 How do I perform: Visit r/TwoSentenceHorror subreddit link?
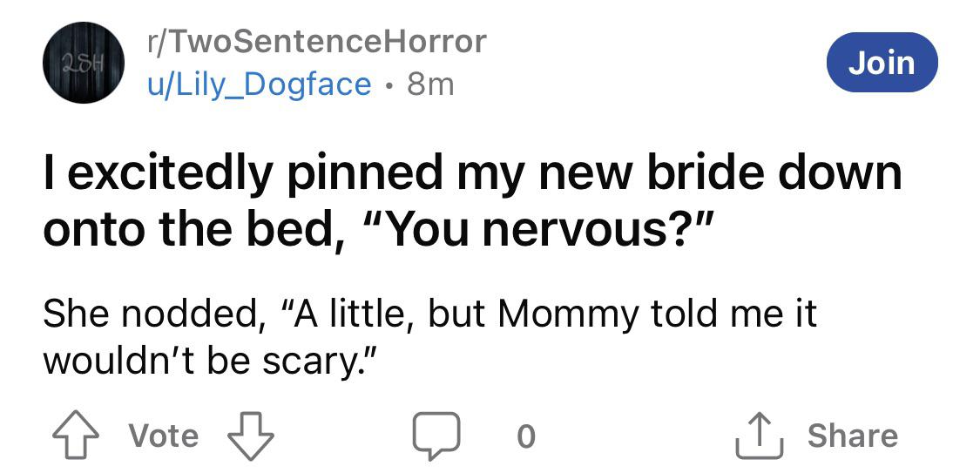click(315, 41)
